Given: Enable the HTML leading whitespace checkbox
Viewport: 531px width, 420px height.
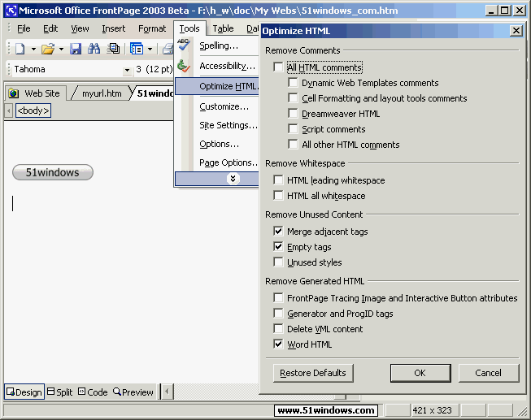Looking at the screenshot, I should [279, 180].
